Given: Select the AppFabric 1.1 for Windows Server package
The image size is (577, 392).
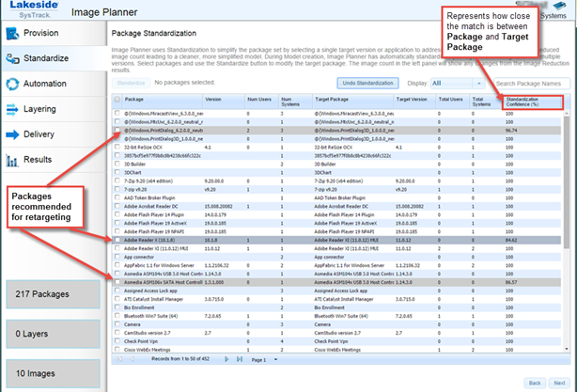Looking at the screenshot, I should [x=159, y=265].
